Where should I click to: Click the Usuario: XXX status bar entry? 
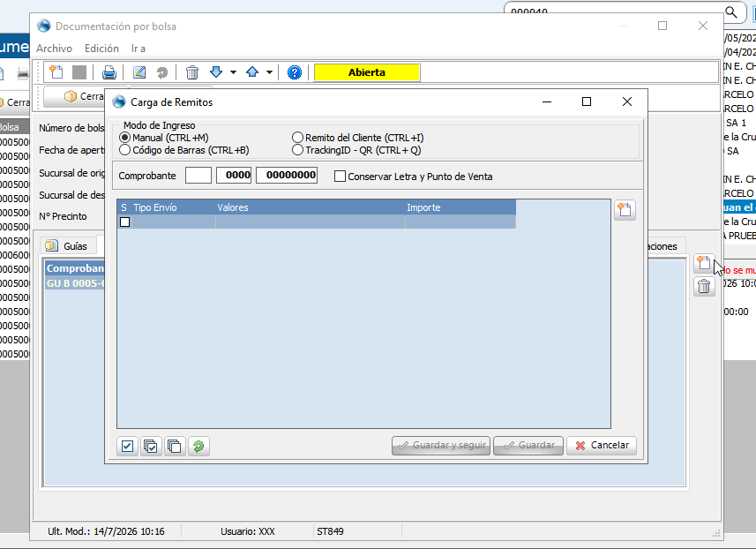pos(248,531)
